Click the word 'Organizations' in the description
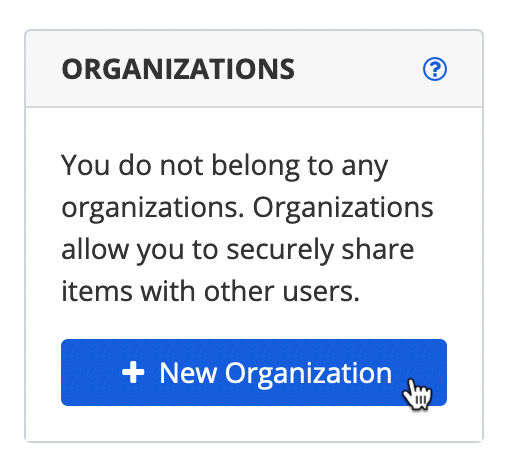510x474 pixels. (343, 207)
